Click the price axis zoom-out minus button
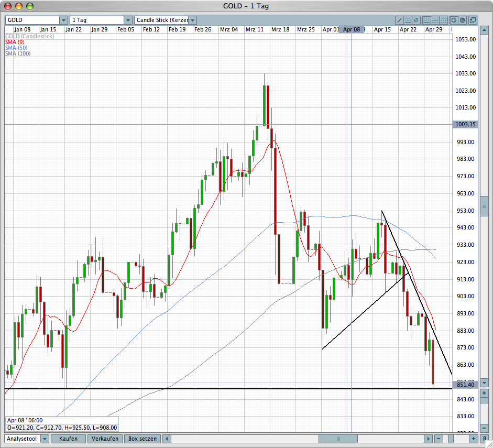Viewport: 493px width, 448px height. click(x=484, y=428)
